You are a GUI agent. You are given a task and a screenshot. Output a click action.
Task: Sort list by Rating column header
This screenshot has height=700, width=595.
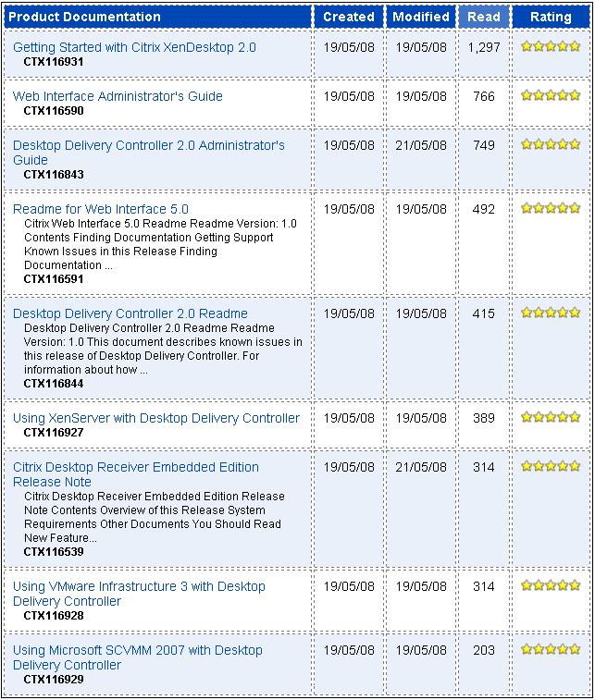click(551, 17)
